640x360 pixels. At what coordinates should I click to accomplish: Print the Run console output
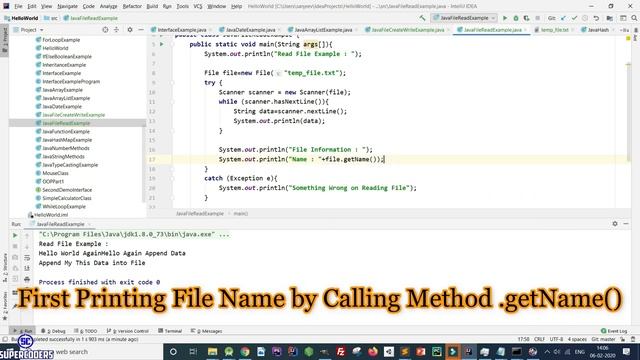tap(27, 279)
